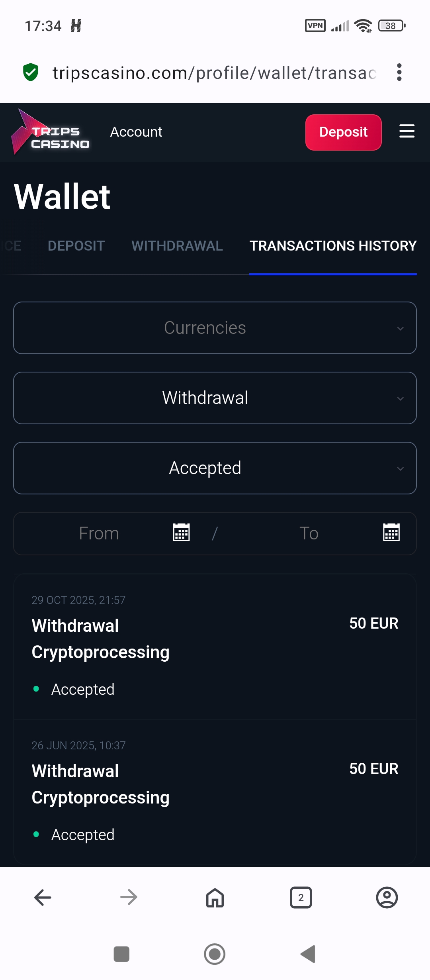Open the To date calendar icon
430x980 pixels.
(x=391, y=533)
